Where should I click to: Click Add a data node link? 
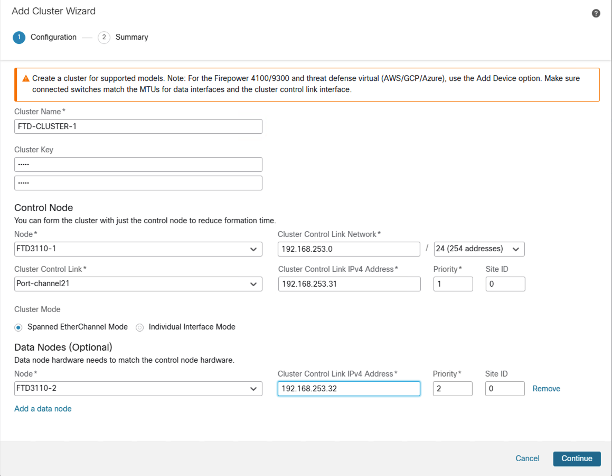click(43, 408)
